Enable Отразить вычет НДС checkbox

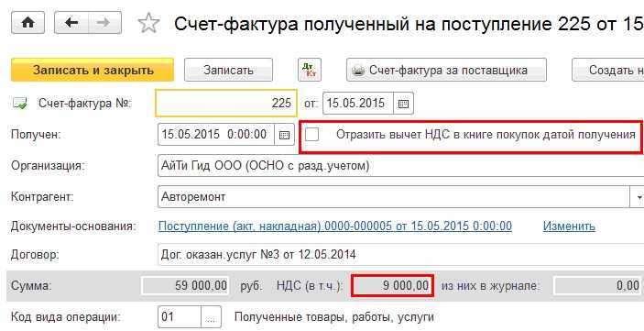click(312, 135)
